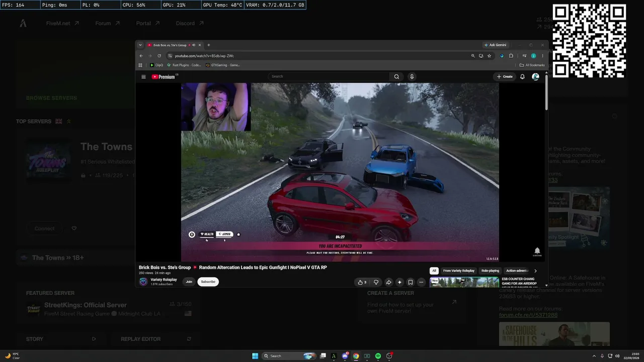Open the Rust Plugins bookmark
Image resolution: width=644 pixels, height=362 pixels.
(184, 65)
